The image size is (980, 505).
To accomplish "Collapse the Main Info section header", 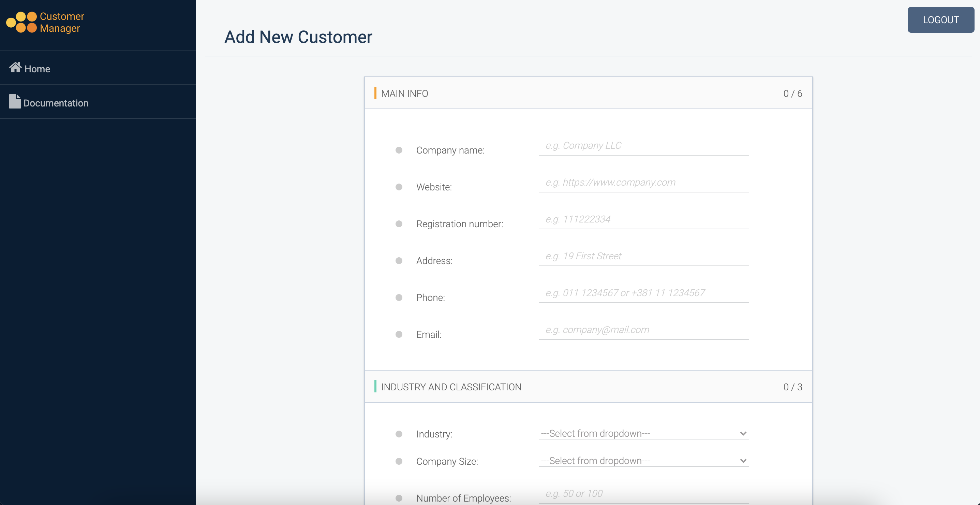I will click(588, 93).
